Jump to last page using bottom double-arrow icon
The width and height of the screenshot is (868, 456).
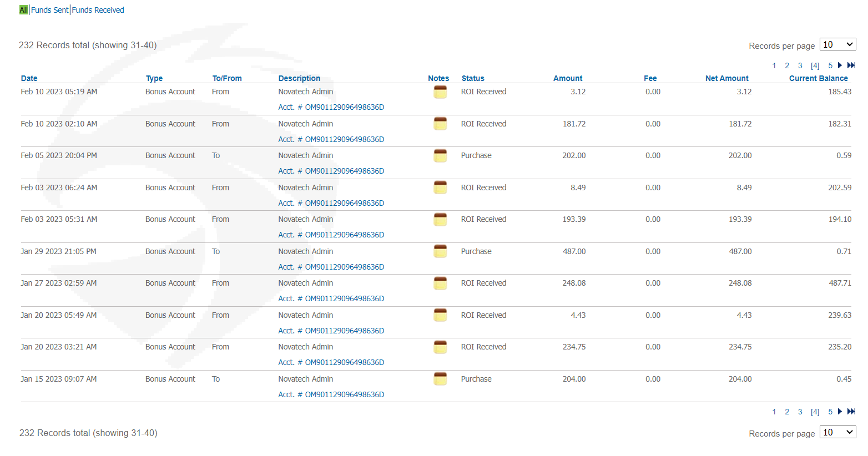851,412
